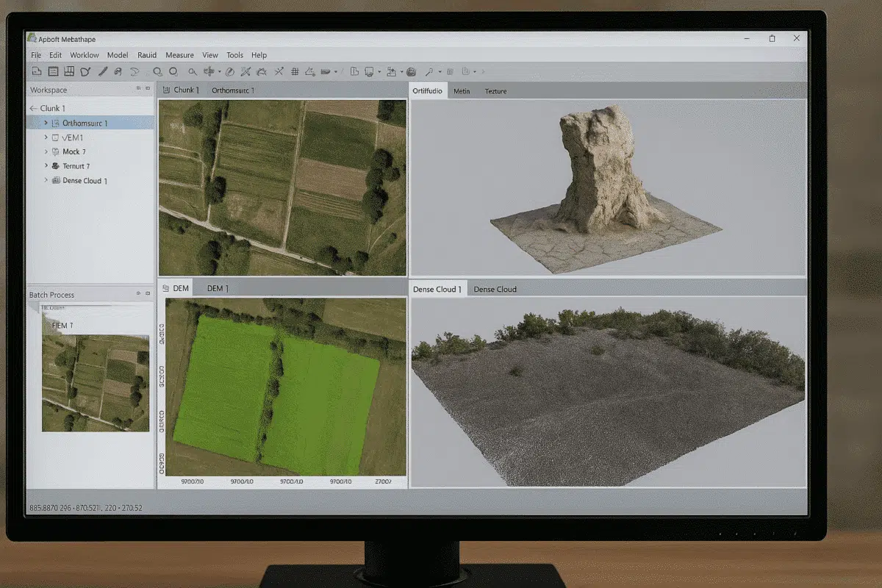Image resolution: width=882 pixels, height=588 pixels.
Task: Switch to the Texture tab
Action: click(x=496, y=91)
